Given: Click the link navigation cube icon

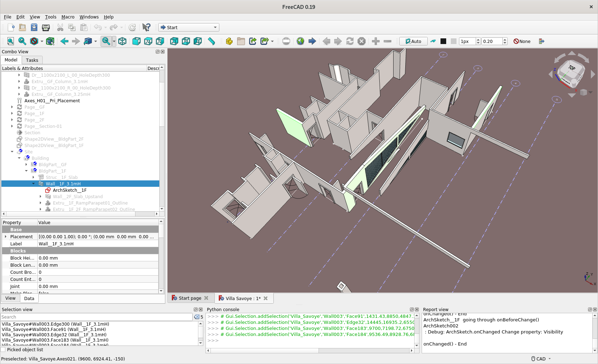Looking at the screenshot, I should click(88, 41).
